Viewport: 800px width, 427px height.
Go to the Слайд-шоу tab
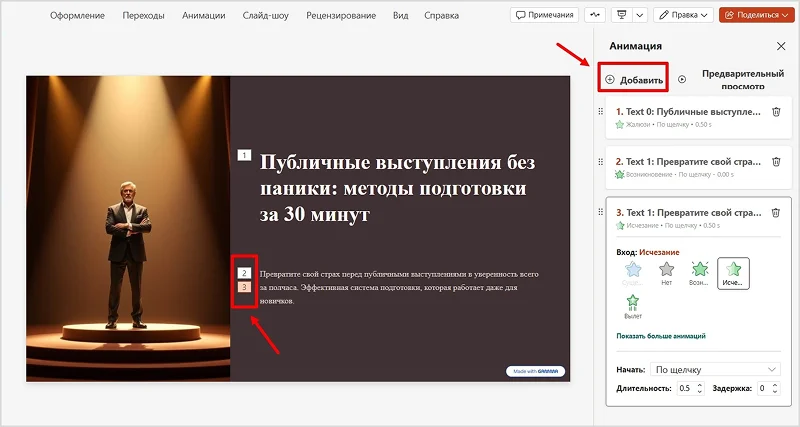pyautogui.click(x=265, y=15)
